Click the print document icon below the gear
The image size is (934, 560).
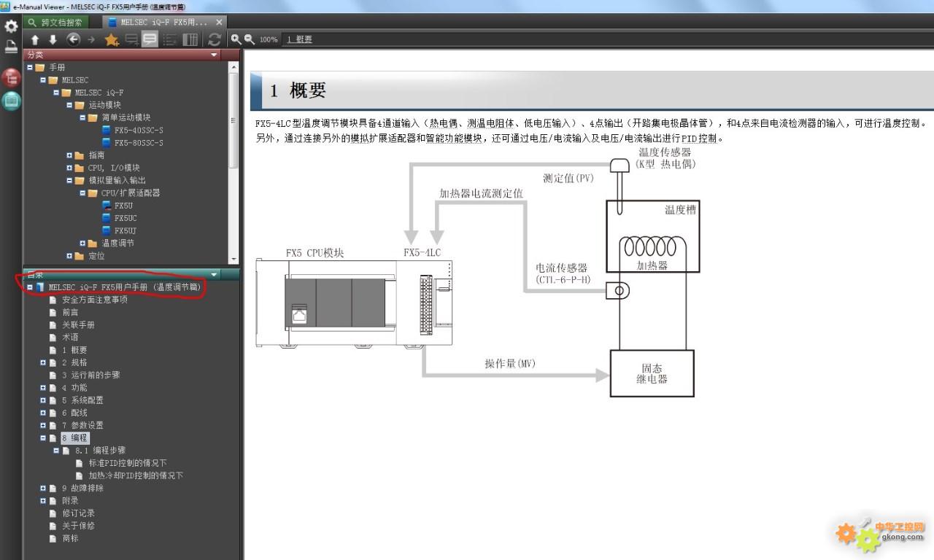(x=11, y=47)
